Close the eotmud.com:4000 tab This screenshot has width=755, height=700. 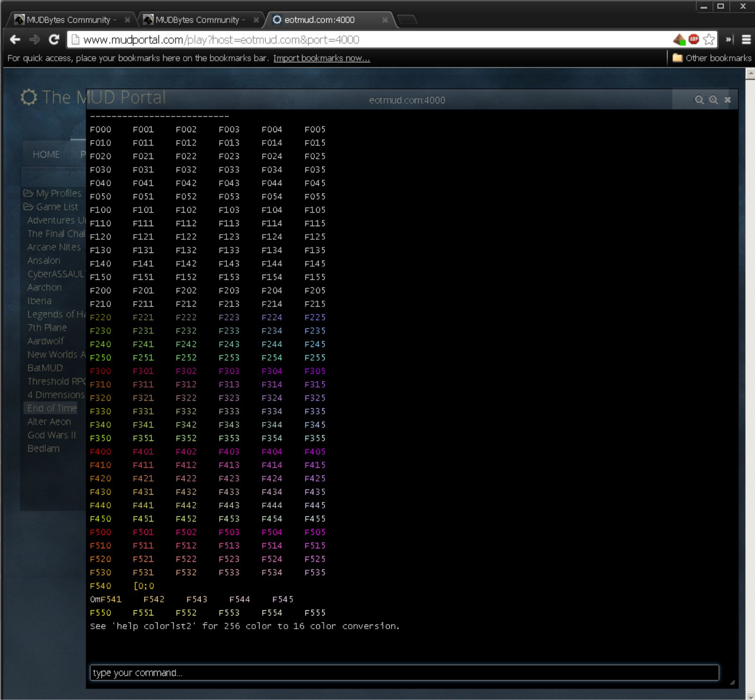(x=385, y=20)
